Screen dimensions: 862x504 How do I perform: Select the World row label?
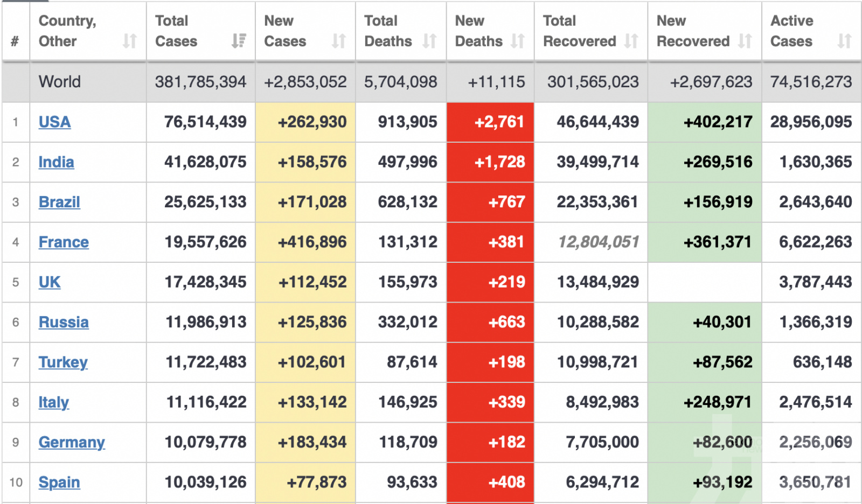click(60, 82)
